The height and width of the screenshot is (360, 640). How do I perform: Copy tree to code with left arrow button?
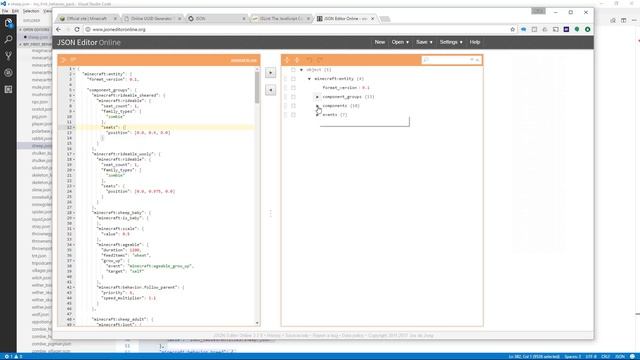point(270,90)
